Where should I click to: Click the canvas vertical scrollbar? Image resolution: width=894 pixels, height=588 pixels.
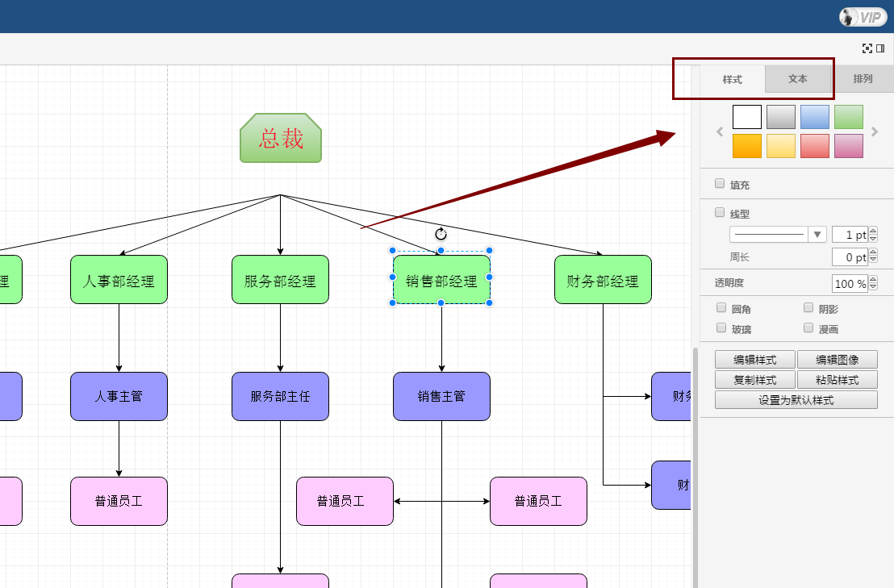[696, 467]
